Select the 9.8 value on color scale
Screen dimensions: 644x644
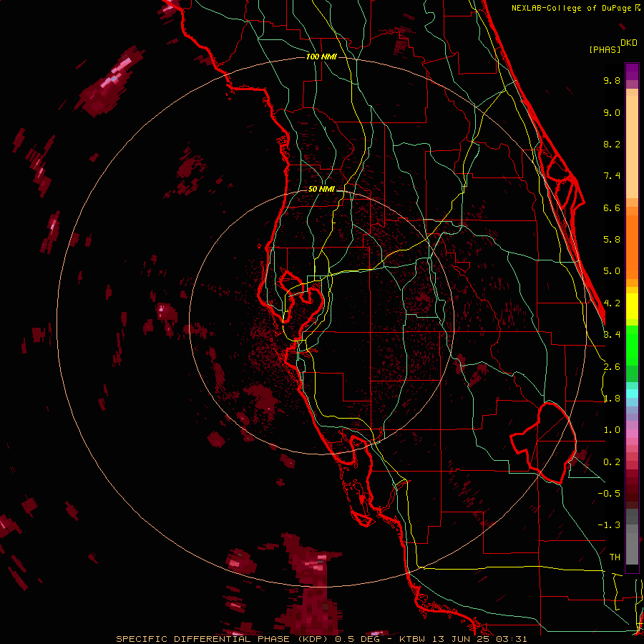coord(612,80)
